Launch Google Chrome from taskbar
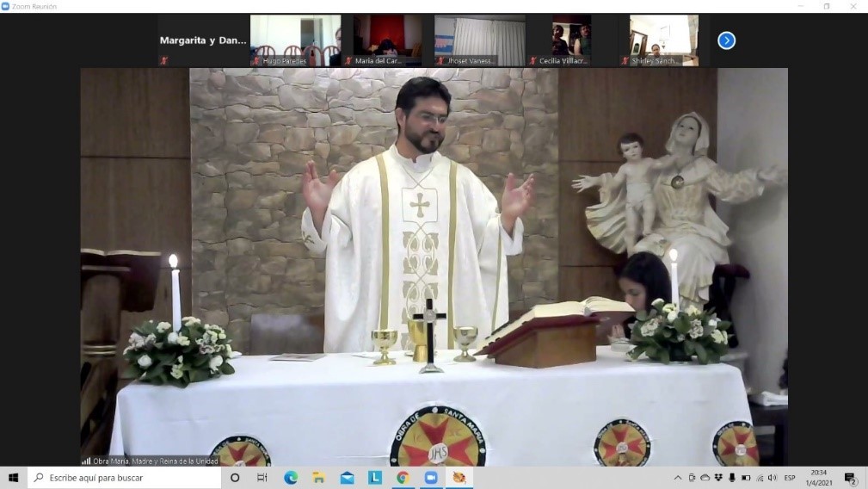The height and width of the screenshot is (489, 868). coord(403,478)
